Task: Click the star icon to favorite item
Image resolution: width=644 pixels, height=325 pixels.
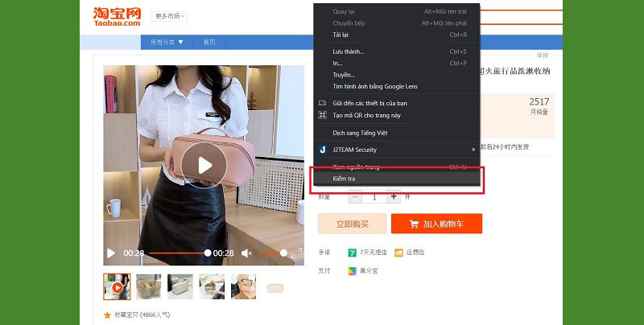Action: point(107,315)
